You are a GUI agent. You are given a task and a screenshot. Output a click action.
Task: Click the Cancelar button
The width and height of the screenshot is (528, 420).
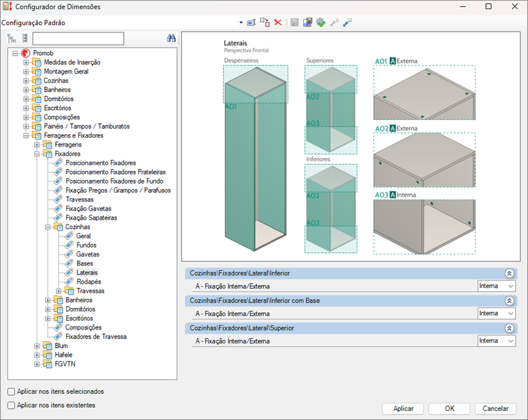tap(496, 408)
